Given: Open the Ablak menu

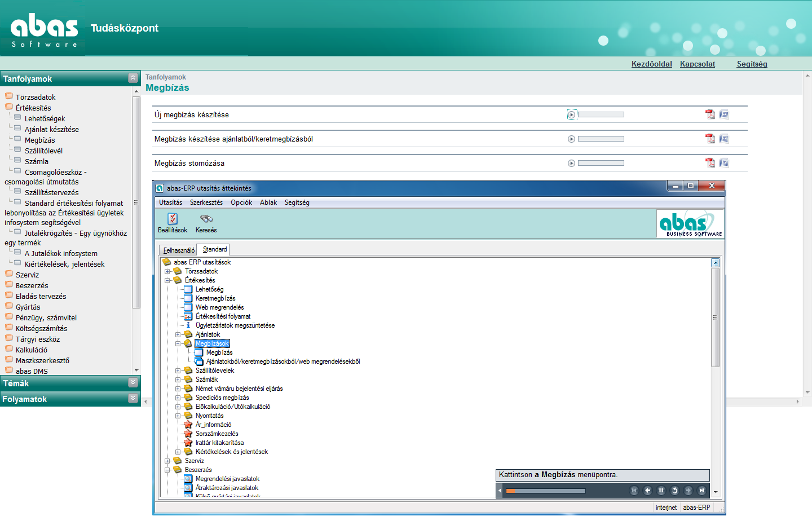Looking at the screenshot, I should tap(268, 202).
